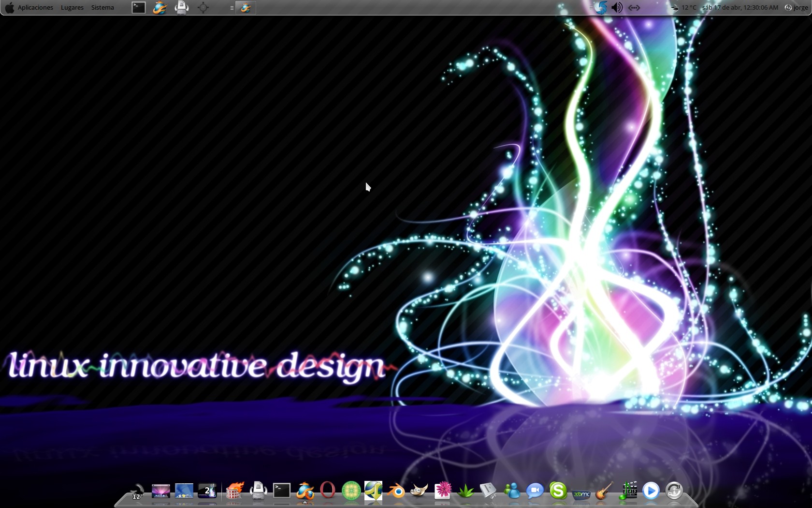Open the pink flower app in dock
Viewport: 812px width, 508px height.
(443, 491)
